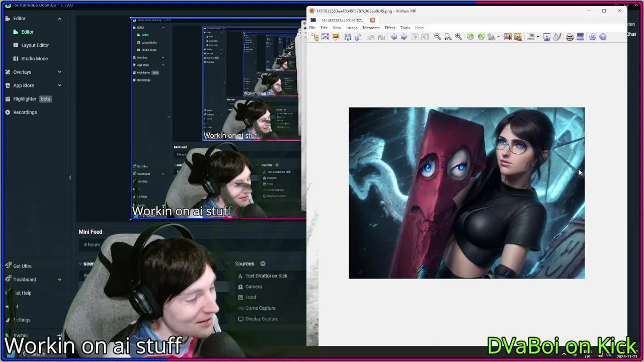Viewport: 644px width, 362px height.
Task: Click the Help question mark icon
Action: coord(603,37)
